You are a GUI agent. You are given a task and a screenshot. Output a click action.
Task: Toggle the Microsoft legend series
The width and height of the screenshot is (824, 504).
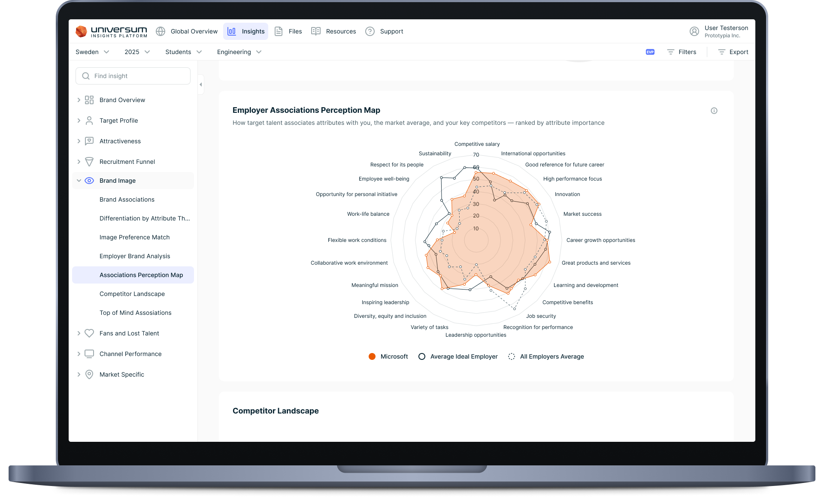coord(388,356)
